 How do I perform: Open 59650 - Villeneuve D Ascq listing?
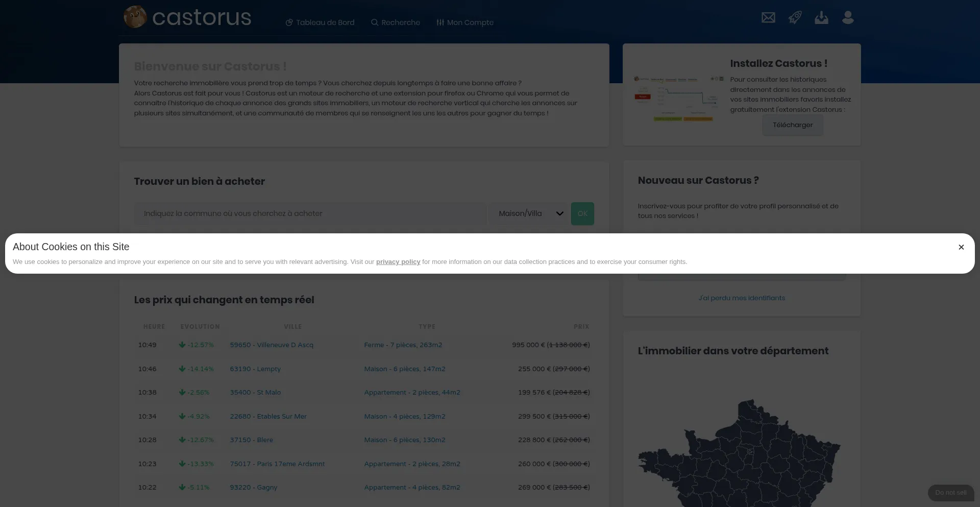tap(272, 345)
